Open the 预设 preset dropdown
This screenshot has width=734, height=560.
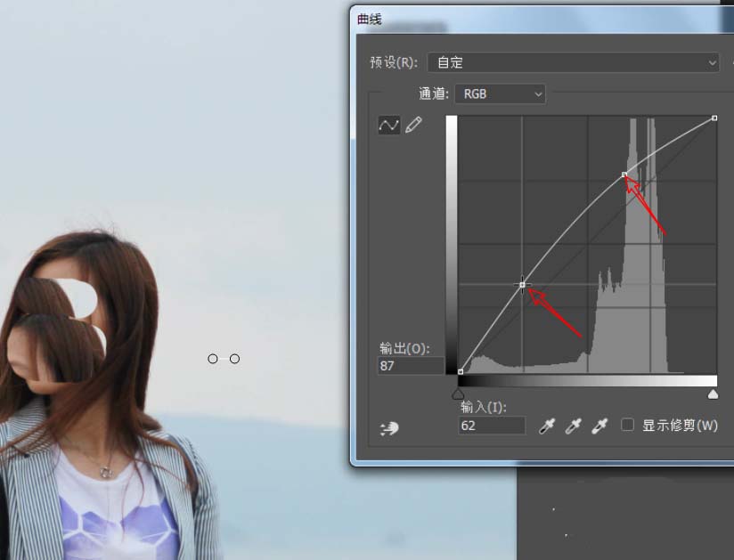pos(573,62)
